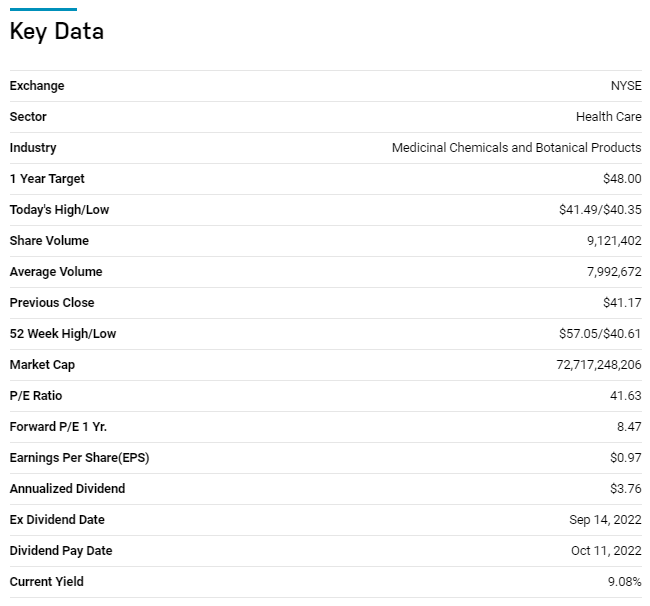Select the Medicinal Chemicals and Botanical Products text
The image size is (650, 606).
click(x=516, y=148)
